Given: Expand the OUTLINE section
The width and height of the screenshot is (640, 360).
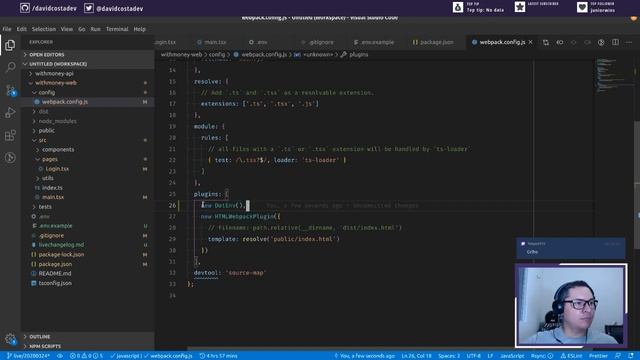Looking at the screenshot, I should tap(88, 337).
